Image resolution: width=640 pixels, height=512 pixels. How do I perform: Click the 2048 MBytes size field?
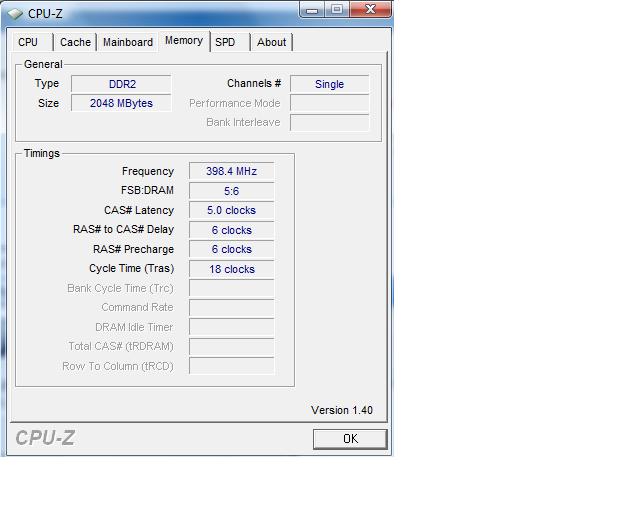(121, 103)
